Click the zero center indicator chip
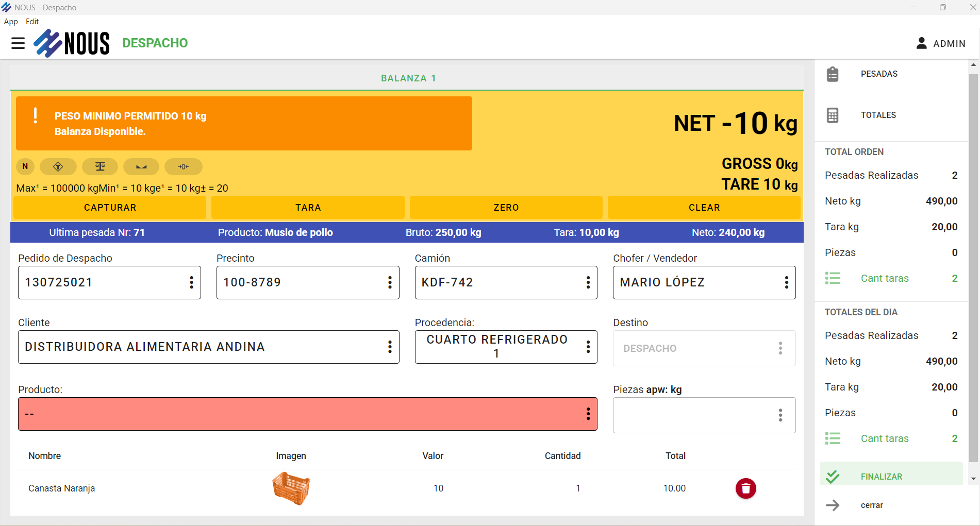 (x=184, y=166)
